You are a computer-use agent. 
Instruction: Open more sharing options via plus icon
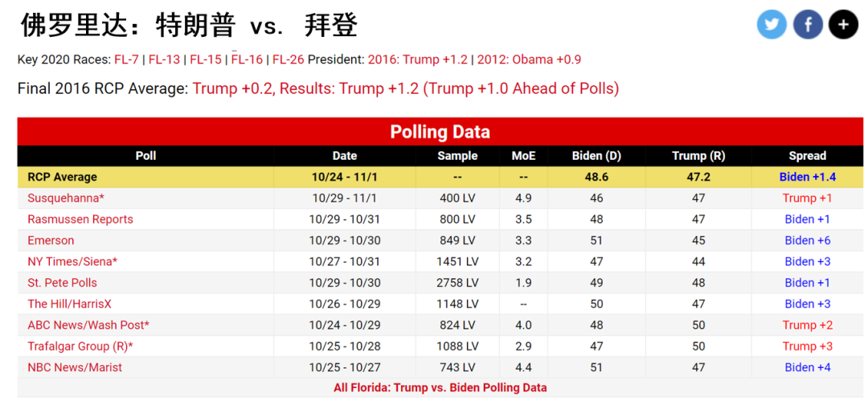click(843, 25)
